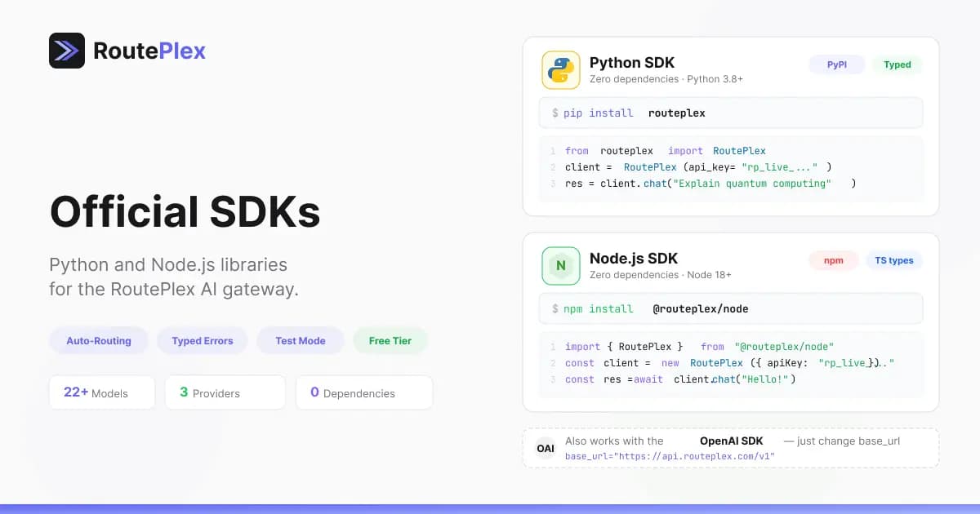Click the 'import { RoutePlex }' code line
Image resolution: width=980 pixels, height=514 pixels.
700,347
